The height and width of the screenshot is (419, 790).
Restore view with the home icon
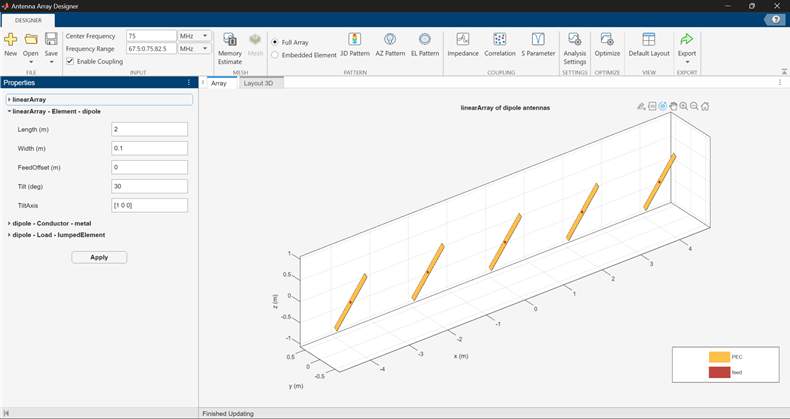click(705, 106)
